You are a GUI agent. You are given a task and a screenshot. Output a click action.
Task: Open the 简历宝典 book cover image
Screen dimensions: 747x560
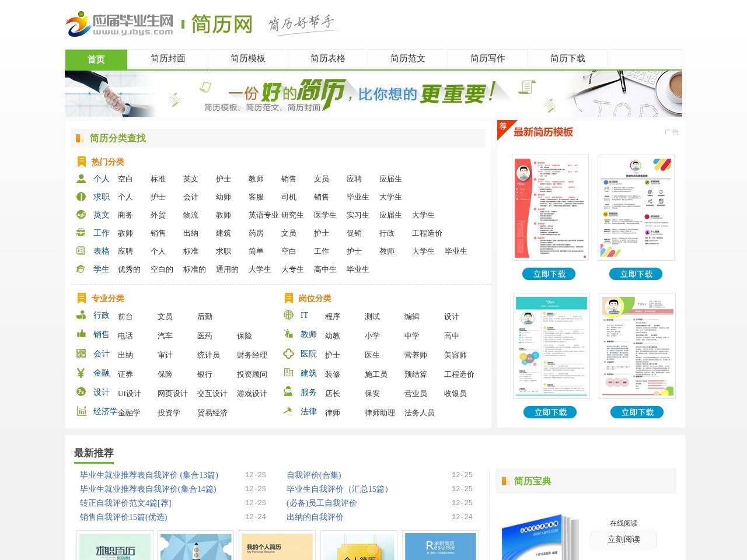pos(540,537)
